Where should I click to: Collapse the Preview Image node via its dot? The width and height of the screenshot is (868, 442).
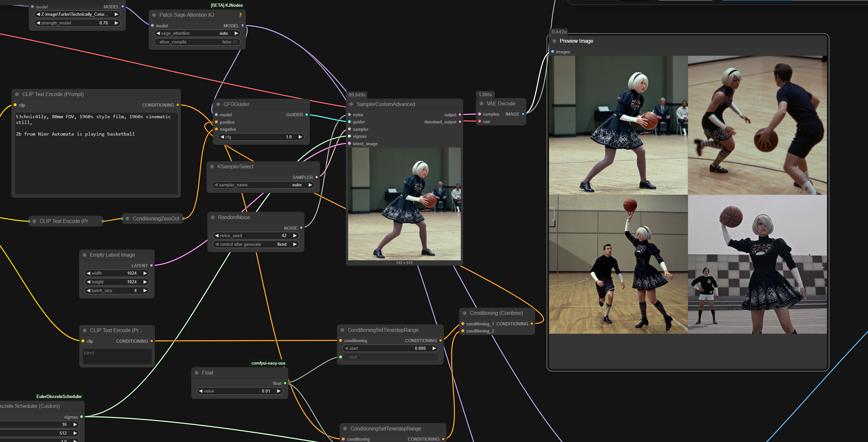(x=554, y=41)
